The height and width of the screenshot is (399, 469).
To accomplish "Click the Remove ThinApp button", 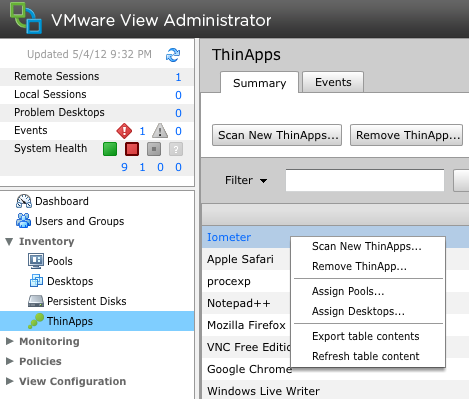I will 406,135.
